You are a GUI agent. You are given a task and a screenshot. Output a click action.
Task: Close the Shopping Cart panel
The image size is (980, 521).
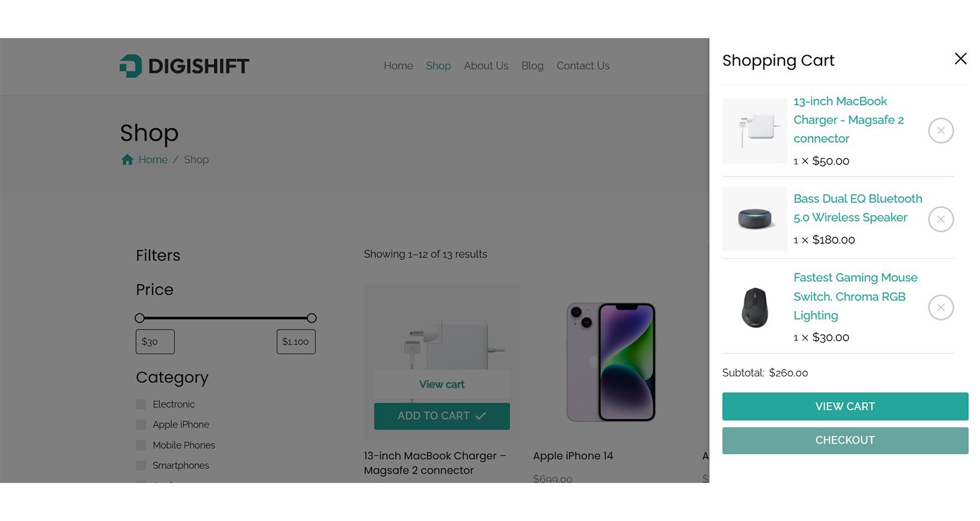tap(960, 59)
